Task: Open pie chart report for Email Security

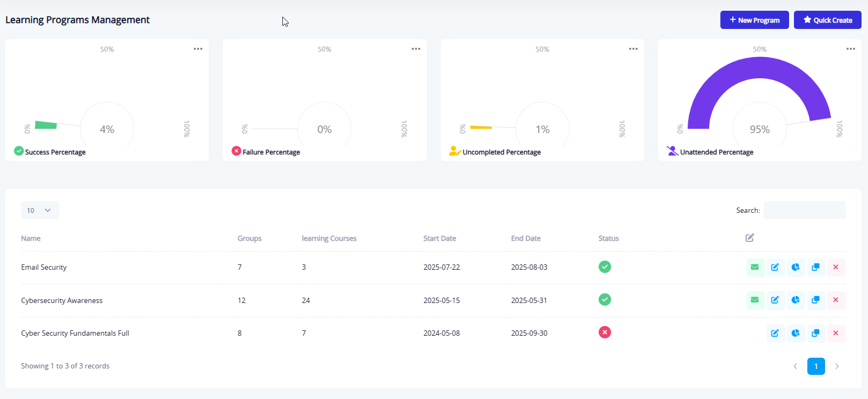Action: [795, 267]
